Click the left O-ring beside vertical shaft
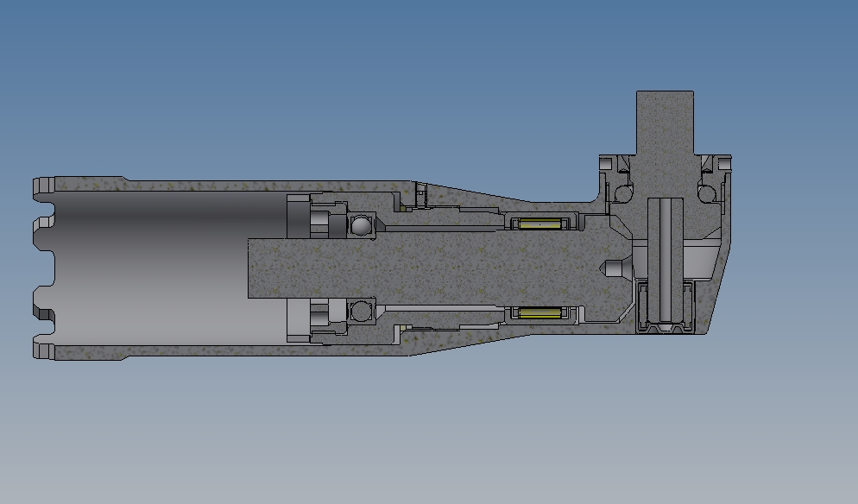The width and height of the screenshot is (858, 504). pyautogui.click(x=621, y=192)
